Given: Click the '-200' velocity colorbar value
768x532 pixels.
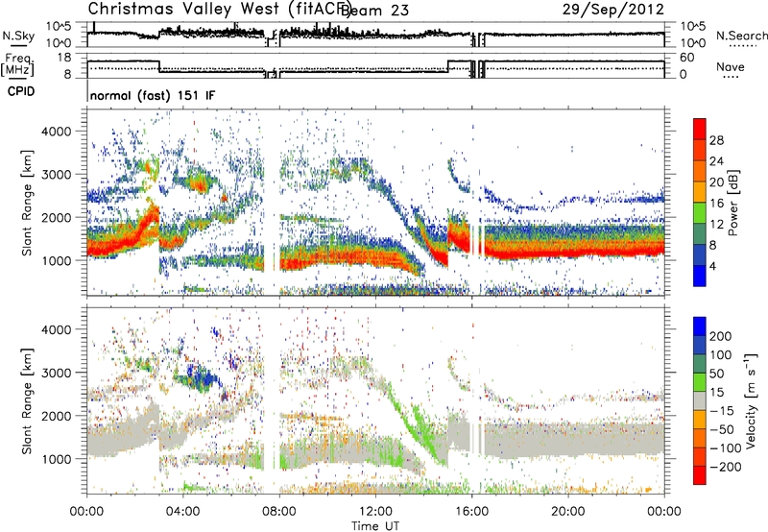Looking at the screenshot, I should click(x=726, y=467).
